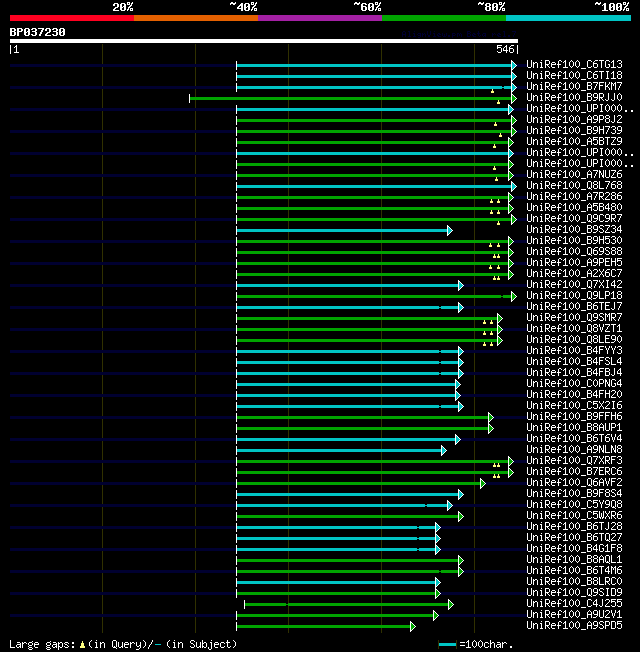Click the cyan =100char scale bar legend

[x=447, y=645]
